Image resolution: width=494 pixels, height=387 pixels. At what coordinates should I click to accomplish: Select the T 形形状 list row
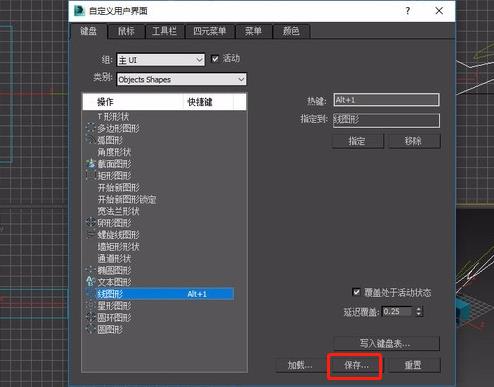(x=159, y=116)
